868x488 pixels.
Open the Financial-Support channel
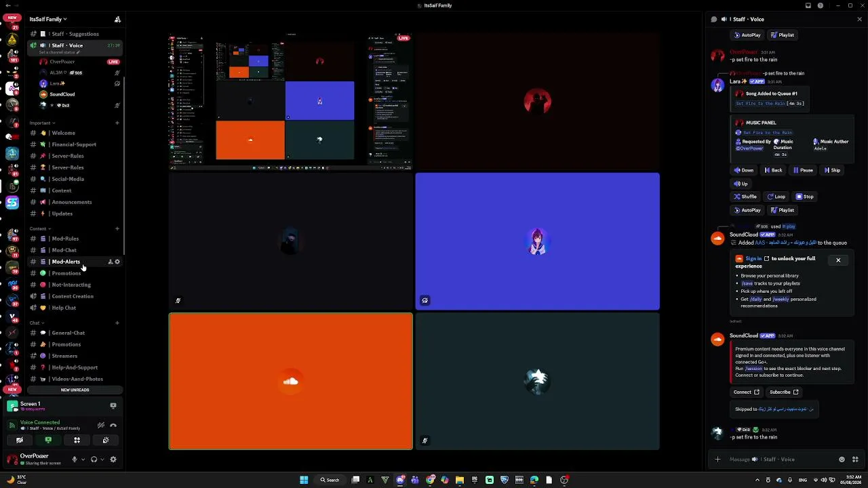(75, 144)
